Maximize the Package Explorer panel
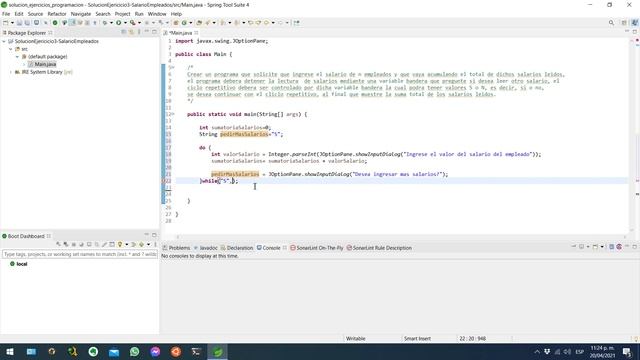The width and height of the screenshot is (640, 360). [154, 32]
